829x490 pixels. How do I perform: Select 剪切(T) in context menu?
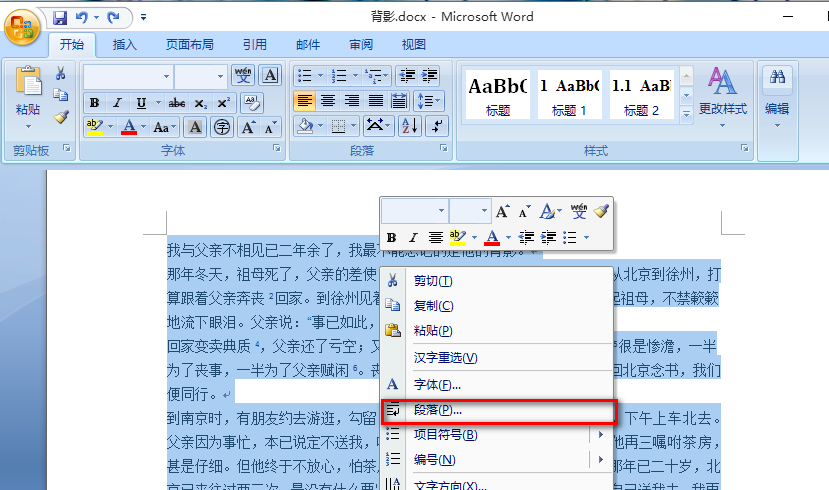[497, 281]
